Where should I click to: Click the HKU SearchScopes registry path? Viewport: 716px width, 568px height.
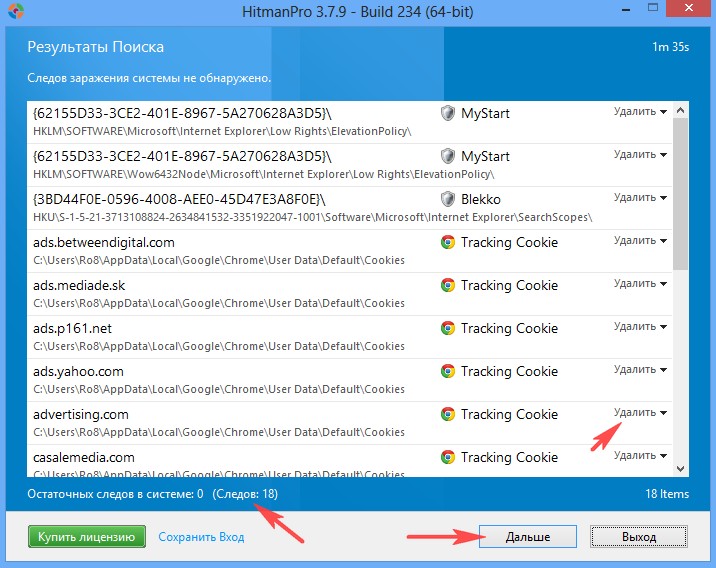(x=313, y=217)
